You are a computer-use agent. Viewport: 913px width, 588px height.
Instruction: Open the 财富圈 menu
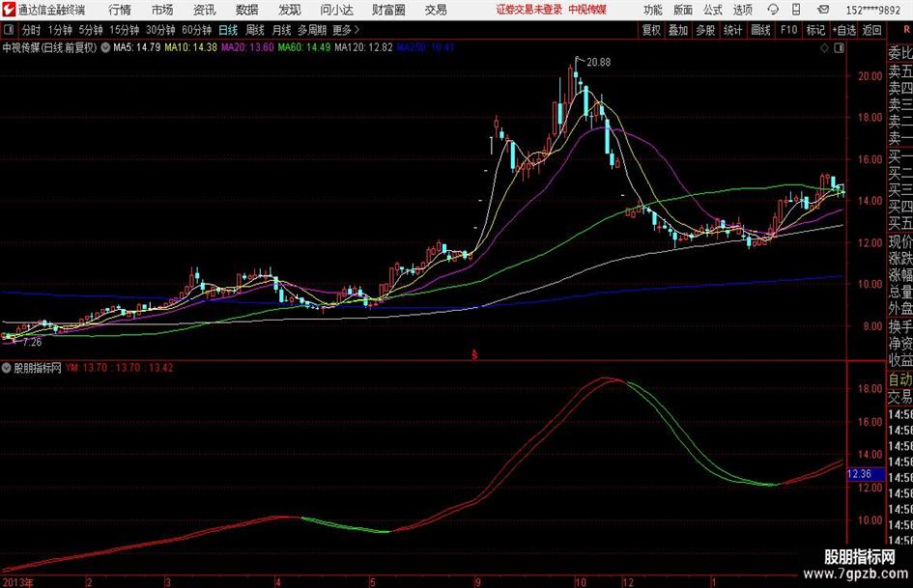(388, 10)
